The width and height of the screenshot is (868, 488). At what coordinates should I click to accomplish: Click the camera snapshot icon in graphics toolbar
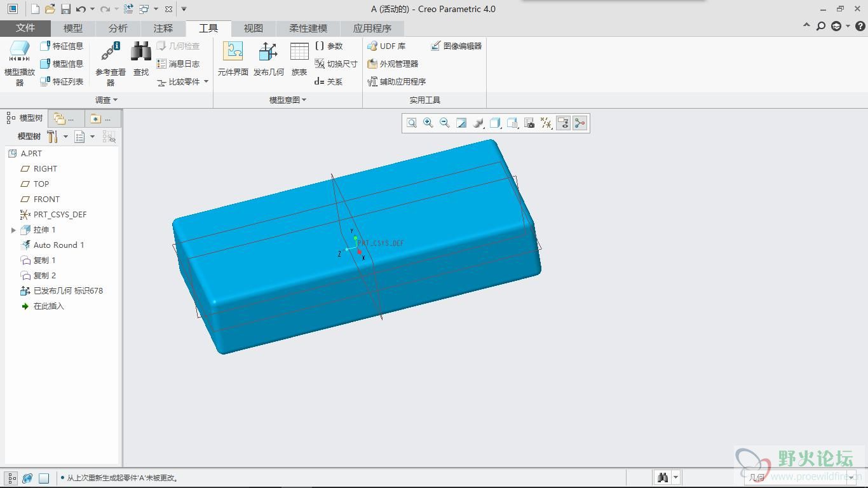(529, 123)
